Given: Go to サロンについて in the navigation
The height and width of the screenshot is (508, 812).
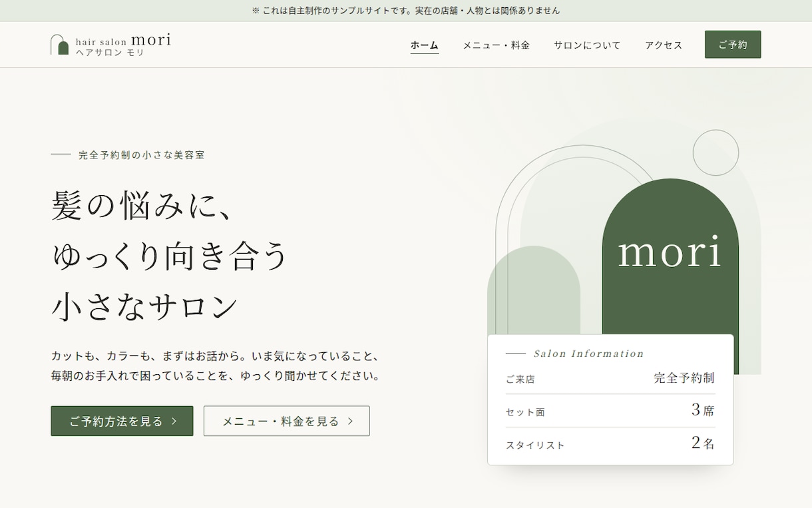Looking at the screenshot, I should 587,45.
